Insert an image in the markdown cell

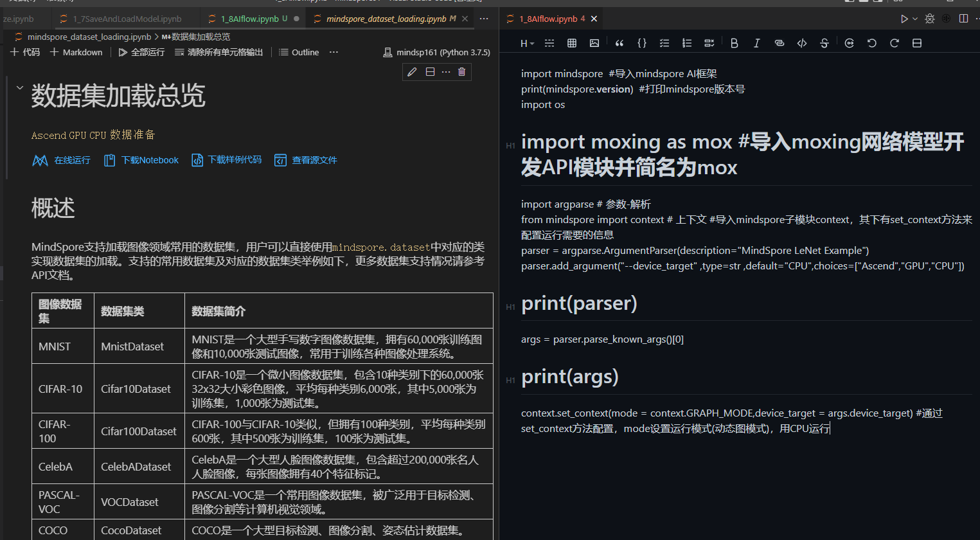pyautogui.click(x=594, y=42)
